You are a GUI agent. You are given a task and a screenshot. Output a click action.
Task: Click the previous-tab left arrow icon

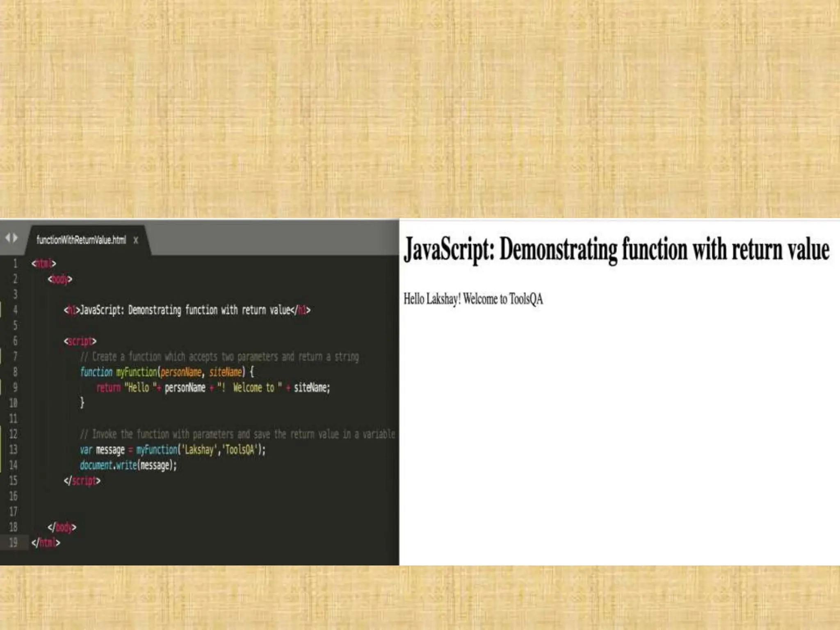click(x=7, y=237)
